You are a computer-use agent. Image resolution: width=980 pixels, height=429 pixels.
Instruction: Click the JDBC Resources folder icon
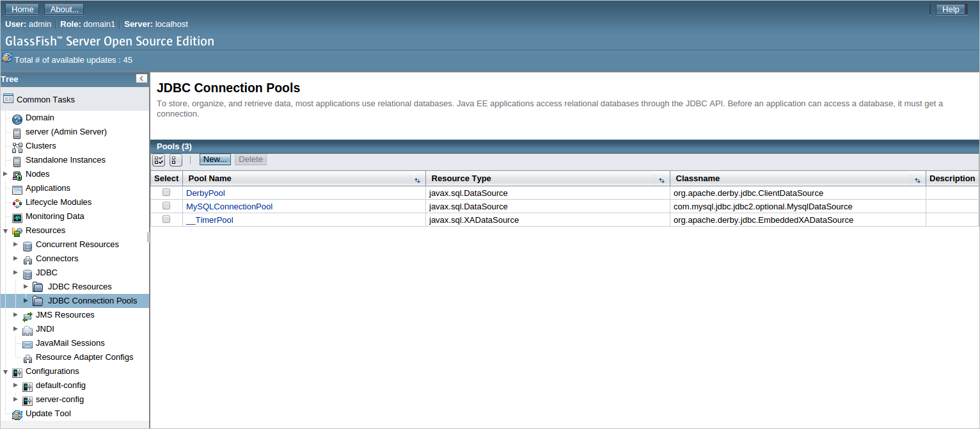coord(38,287)
